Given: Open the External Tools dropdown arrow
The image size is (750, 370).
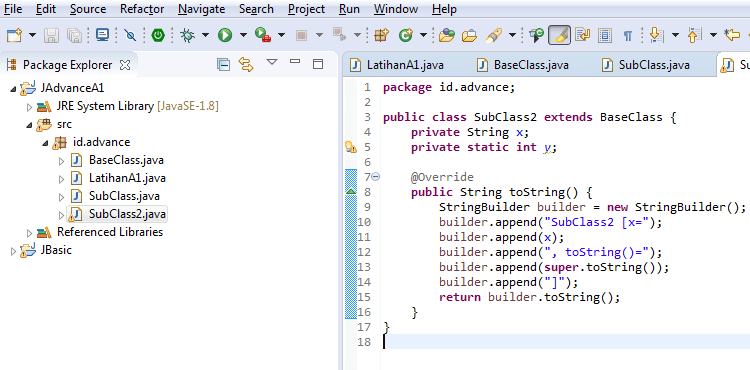Looking at the screenshot, I should [281, 35].
